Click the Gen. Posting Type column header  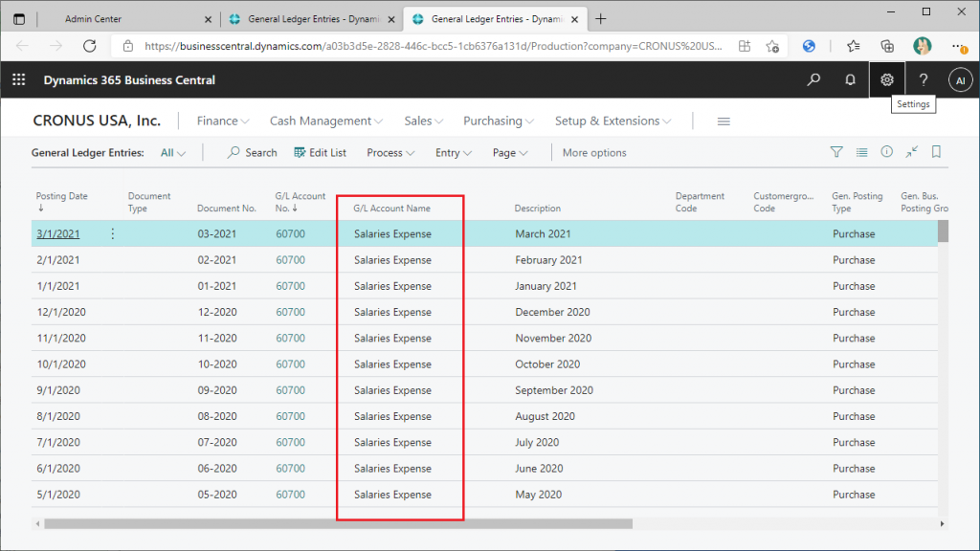pos(857,201)
